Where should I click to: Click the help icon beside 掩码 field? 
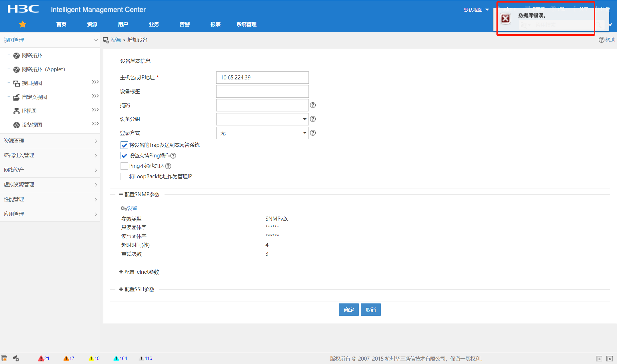(x=313, y=105)
